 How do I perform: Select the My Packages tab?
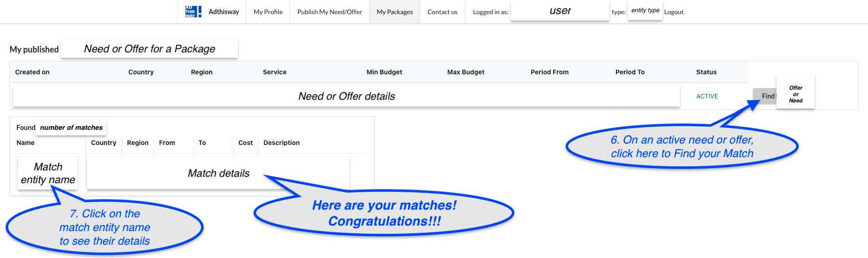click(395, 12)
